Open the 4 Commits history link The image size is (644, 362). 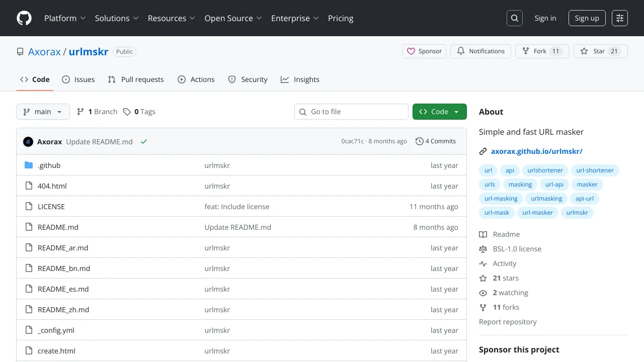(x=436, y=141)
